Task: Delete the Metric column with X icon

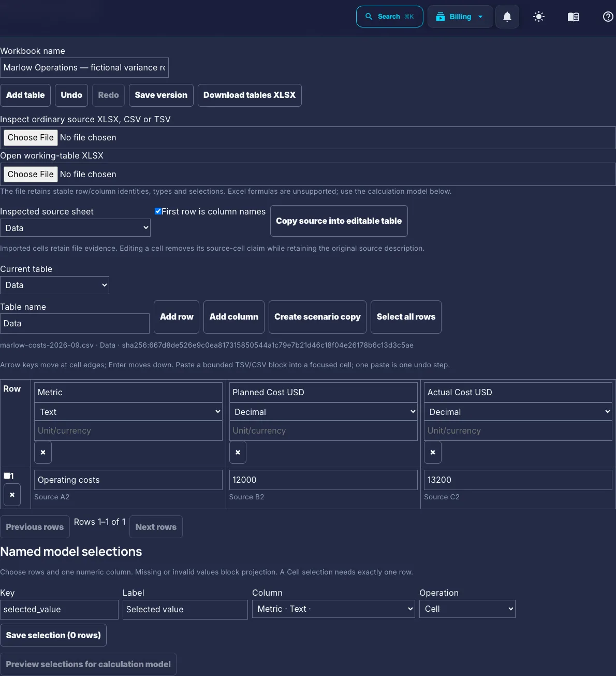Action: 43,452
